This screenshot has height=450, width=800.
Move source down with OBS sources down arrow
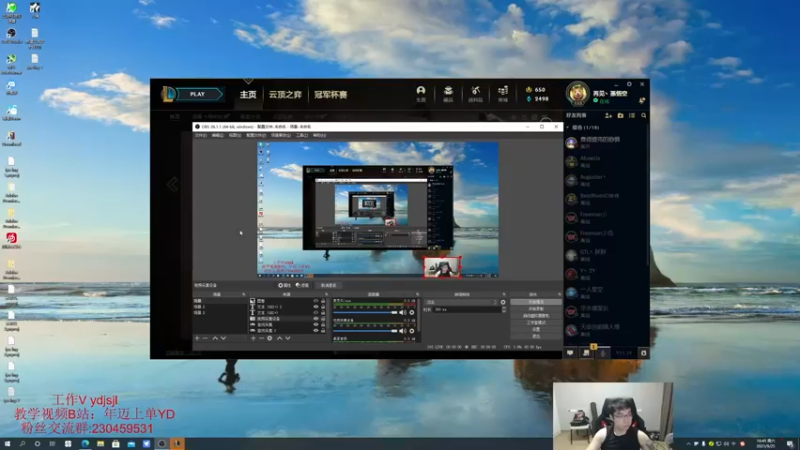[288, 338]
